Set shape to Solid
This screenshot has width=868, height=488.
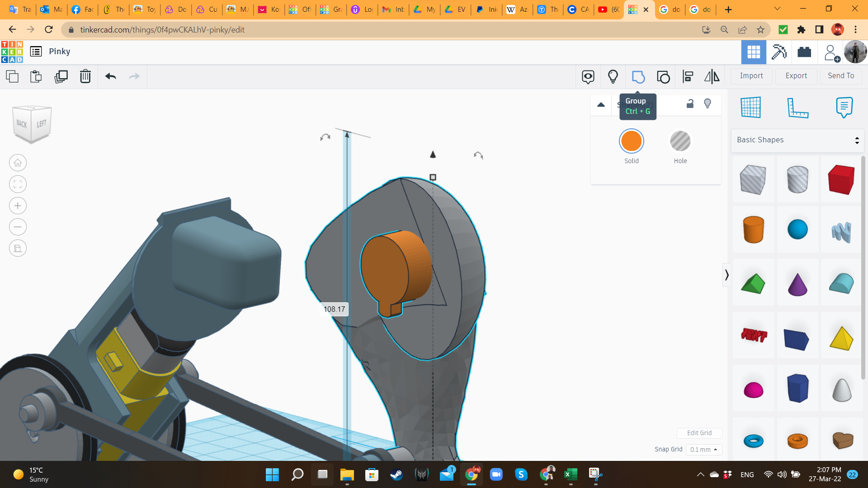pos(631,141)
